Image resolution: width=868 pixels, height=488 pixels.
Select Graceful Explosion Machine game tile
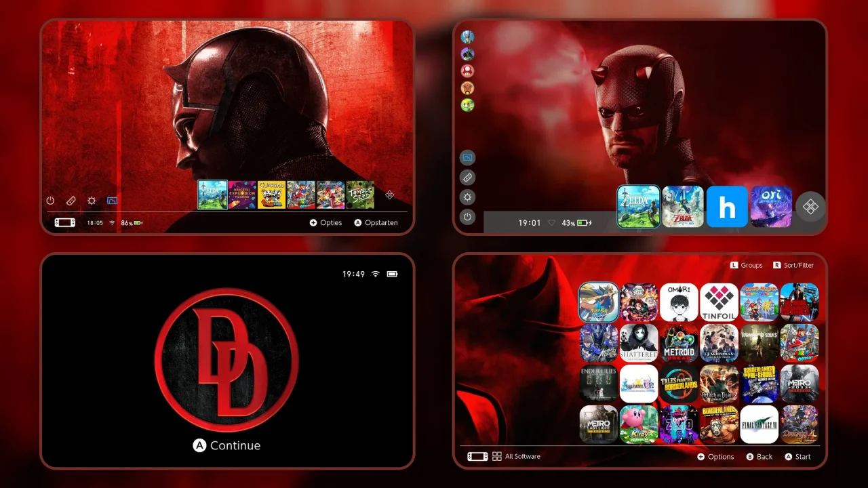point(242,195)
